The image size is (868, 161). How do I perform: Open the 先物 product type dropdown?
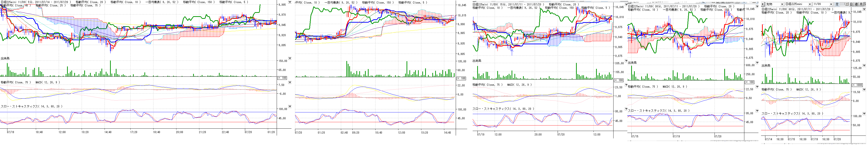[782, 4]
